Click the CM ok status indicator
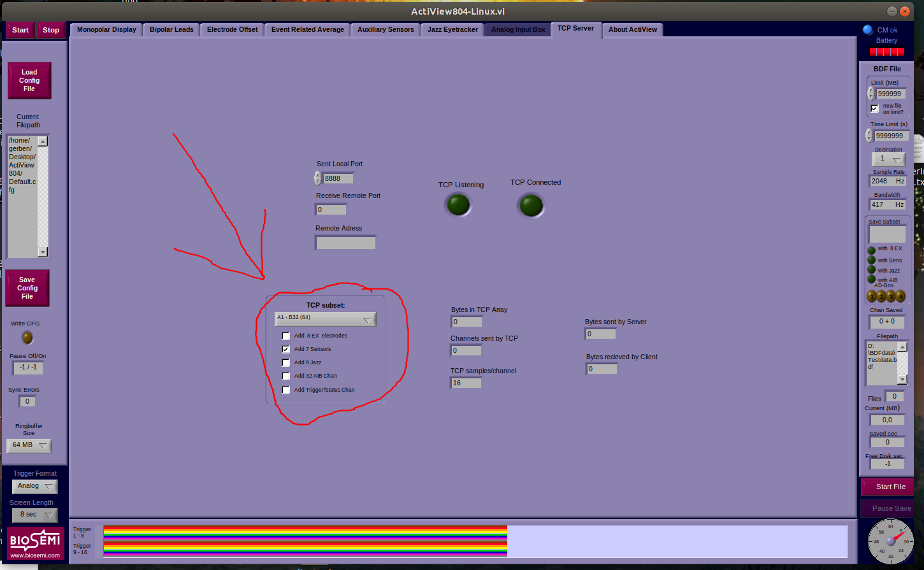This screenshot has width=924, height=570. 867,29
